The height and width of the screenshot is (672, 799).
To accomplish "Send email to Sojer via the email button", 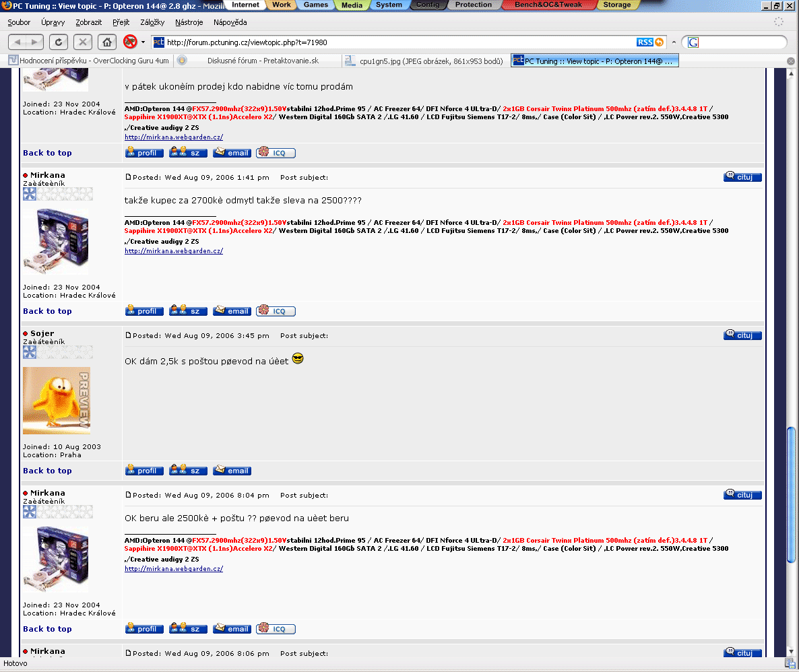I will click(x=232, y=471).
